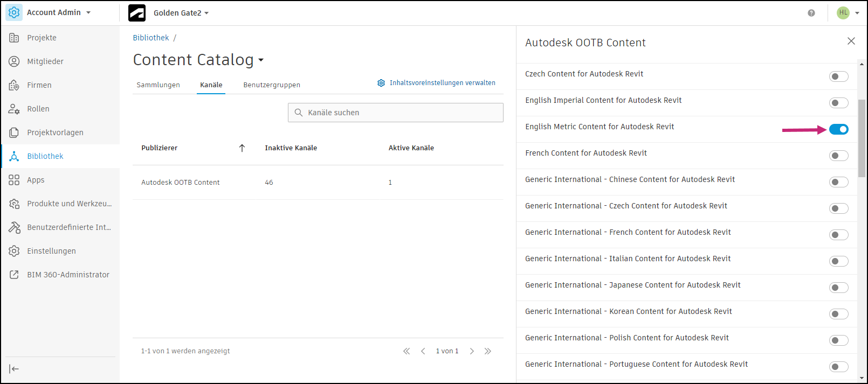Collapse the left sidebar navigation
Viewport: 868px width, 384px height.
(14, 369)
